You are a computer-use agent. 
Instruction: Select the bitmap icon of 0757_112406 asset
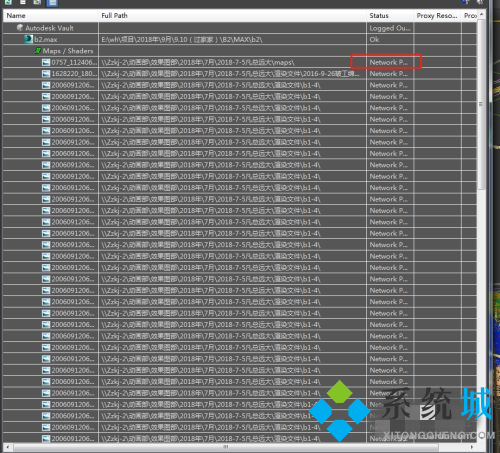(46, 62)
